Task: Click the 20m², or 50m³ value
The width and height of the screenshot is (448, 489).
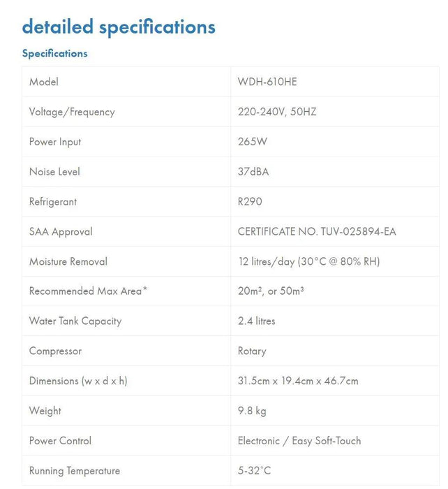Action: coord(271,291)
